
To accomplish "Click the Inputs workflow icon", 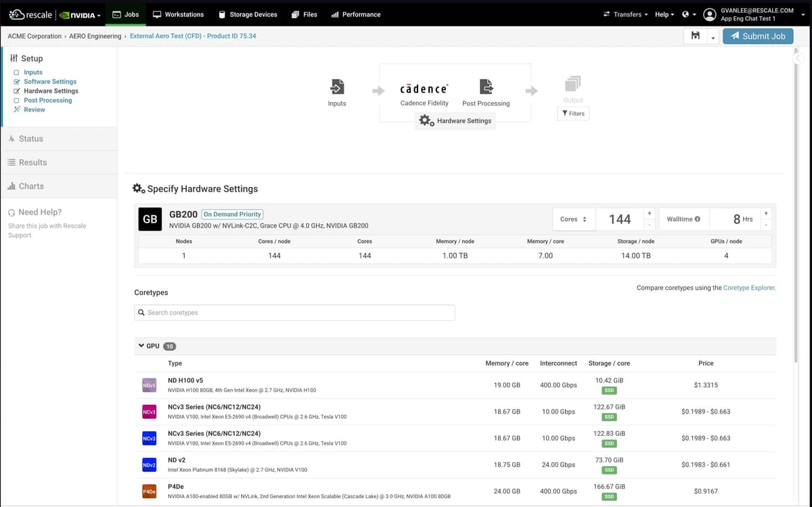I will click(x=337, y=86).
